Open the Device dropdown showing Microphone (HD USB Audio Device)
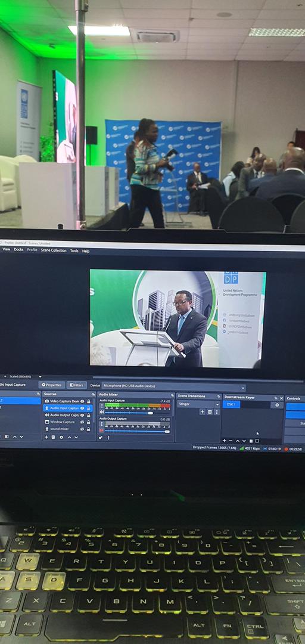The image size is (305, 644). point(173,386)
